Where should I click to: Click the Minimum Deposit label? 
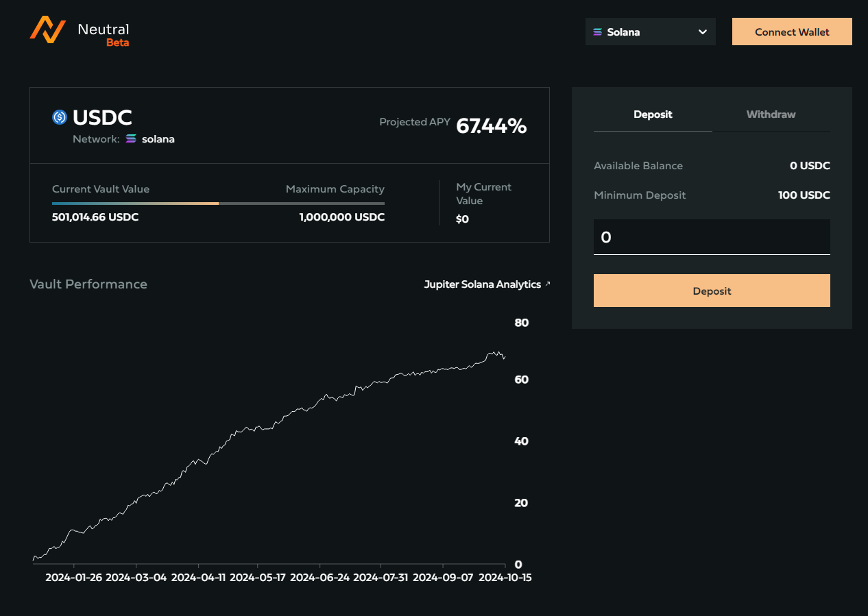click(x=640, y=195)
